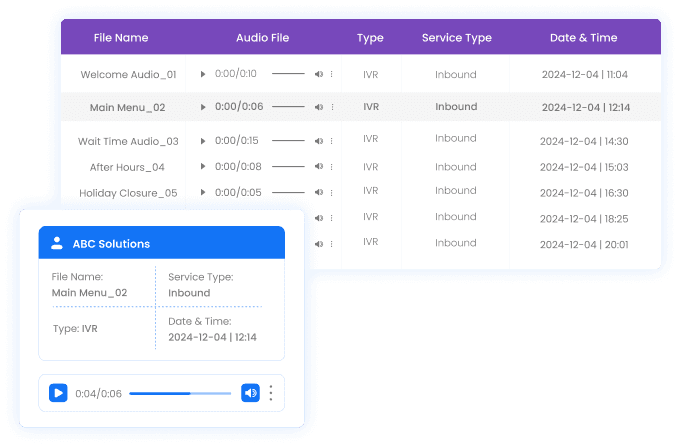This screenshot has height=447, width=680.
Task: Mute volume in the 20:01 row
Action: 319,244
